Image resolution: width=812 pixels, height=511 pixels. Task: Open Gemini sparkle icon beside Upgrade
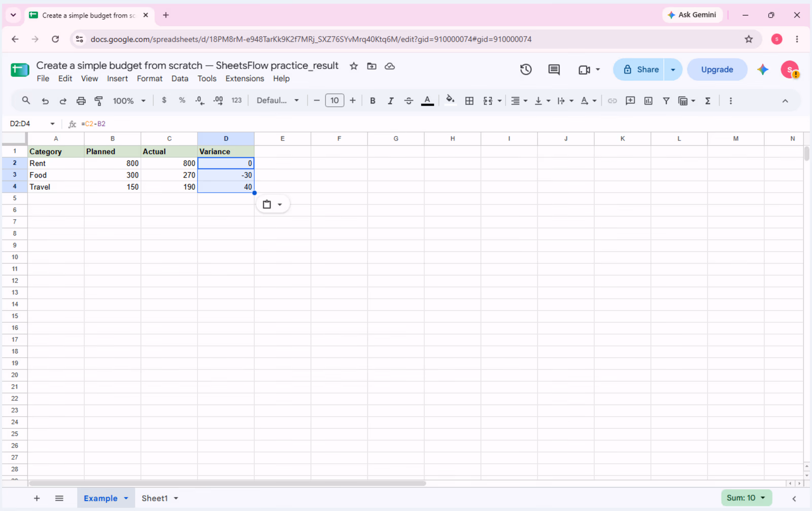[x=763, y=70]
